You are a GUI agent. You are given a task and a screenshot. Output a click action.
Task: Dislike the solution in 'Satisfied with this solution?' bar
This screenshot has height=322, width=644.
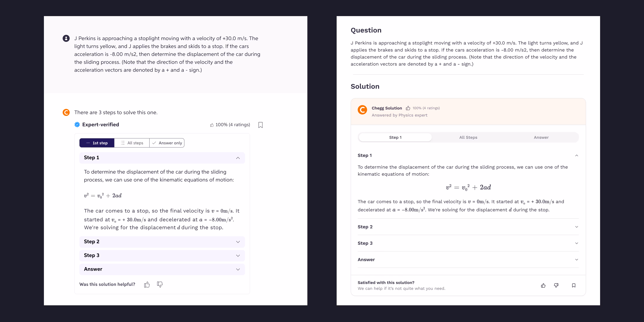[x=556, y=286]
